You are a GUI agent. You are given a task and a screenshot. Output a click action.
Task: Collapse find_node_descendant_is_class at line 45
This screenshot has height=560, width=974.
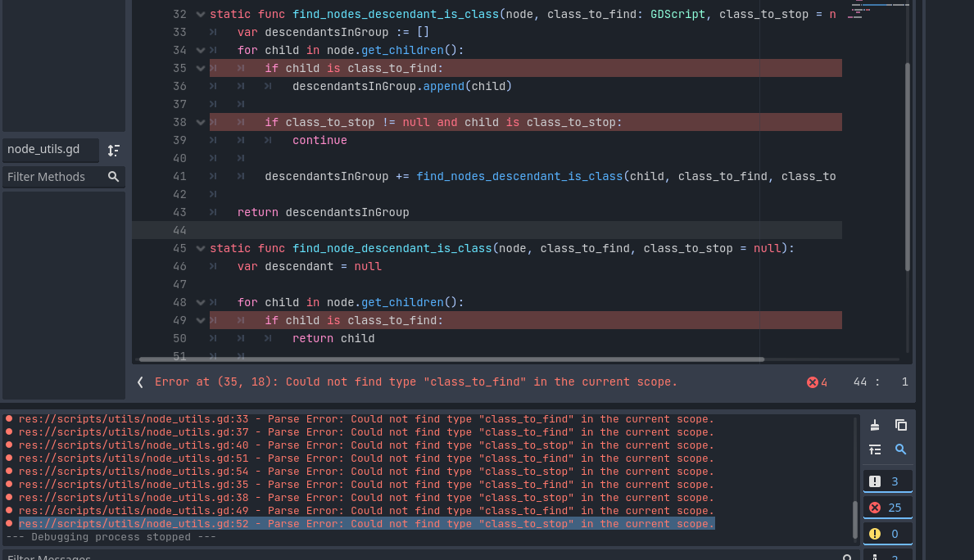point(200,248)
